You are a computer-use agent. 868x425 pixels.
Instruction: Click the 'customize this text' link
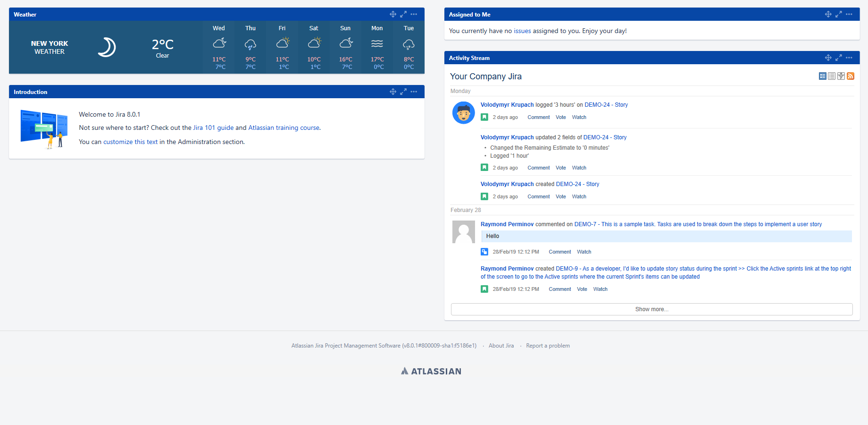point(131,142)
